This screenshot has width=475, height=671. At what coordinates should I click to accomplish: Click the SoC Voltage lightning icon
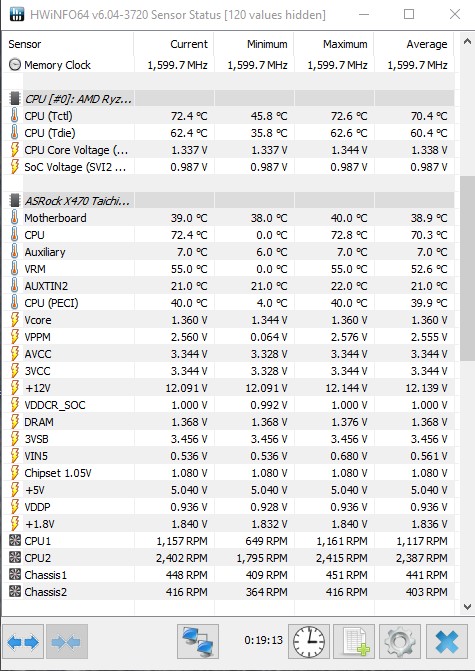point(15,166)
